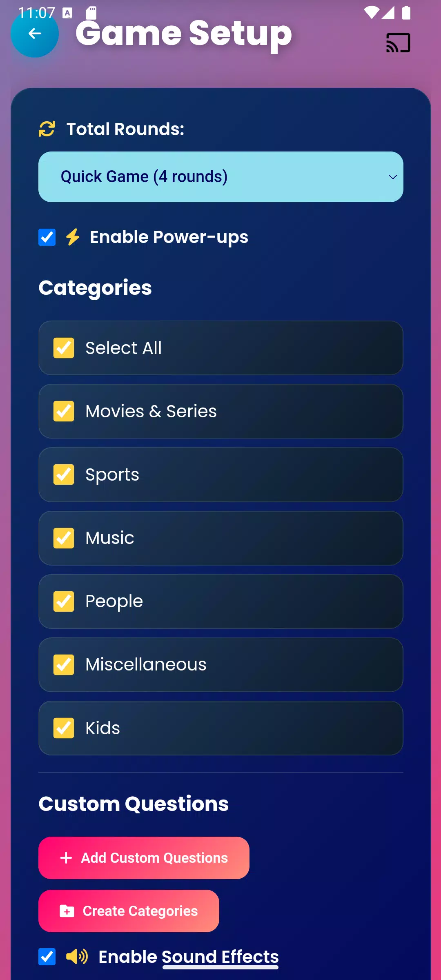Tap the yellow refresh rounds icon
The image size is (441, 980).
(47, 129)
